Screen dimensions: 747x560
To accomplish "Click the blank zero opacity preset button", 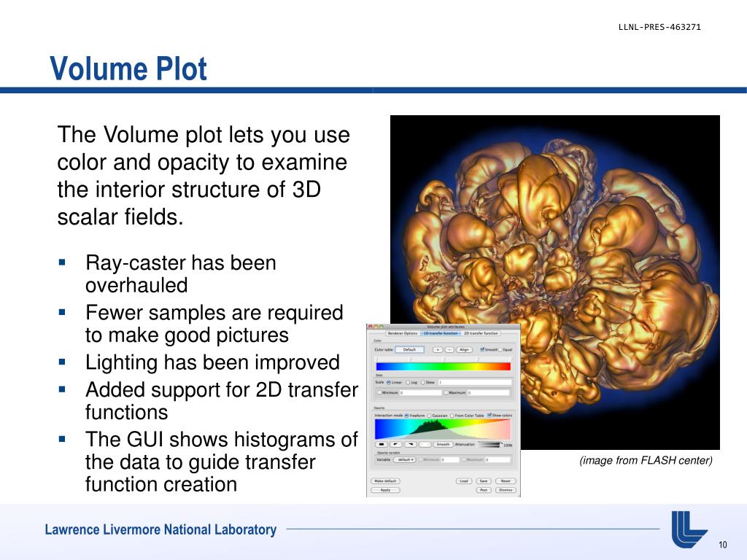I will coord(425,444).
